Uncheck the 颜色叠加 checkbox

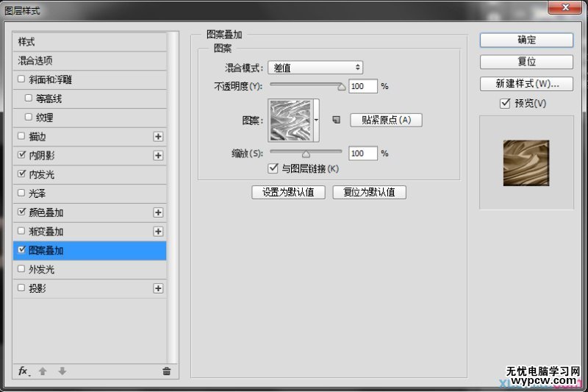pyautogui.click(x=21, y=212)
